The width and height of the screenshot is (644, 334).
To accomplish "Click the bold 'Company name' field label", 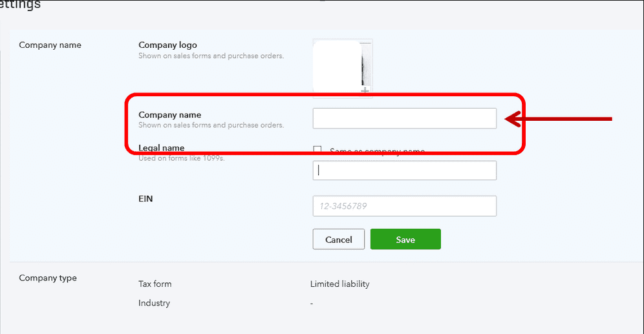I will pyautogui.click(x=169, y=115).
